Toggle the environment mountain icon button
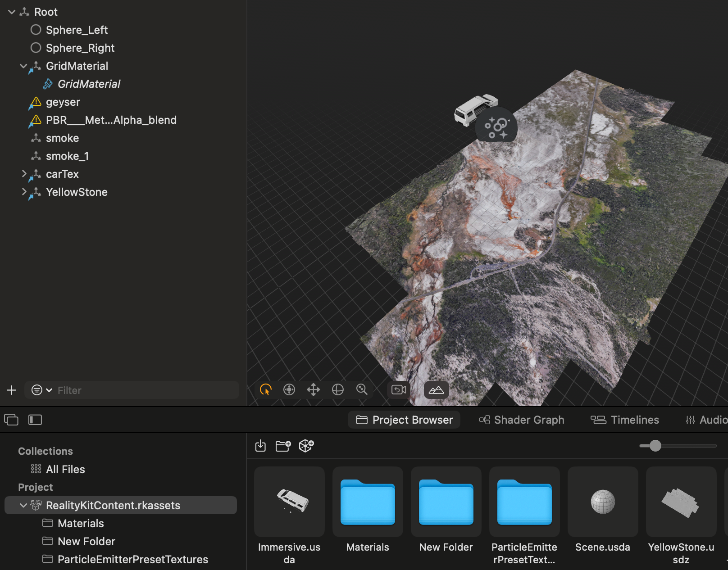This screenshot has width=728, height=570. pyautogui.click(x=436, y=390)
